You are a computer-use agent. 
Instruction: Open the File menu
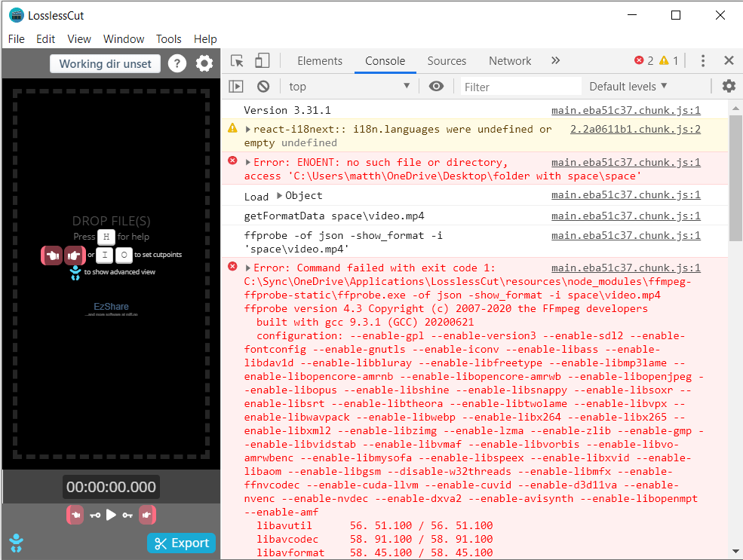[17, 39]
